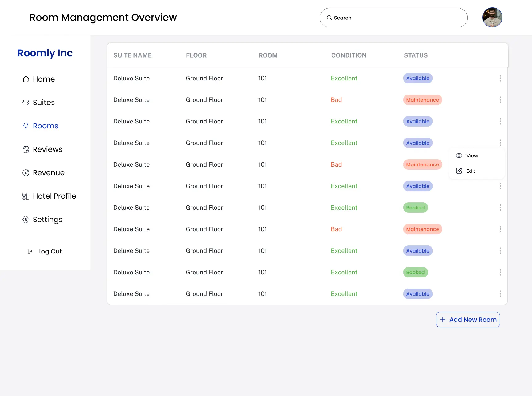This screenshot has width=532, height=396.
Task: Click the Roomly Inc logo text
Action: [x=45, y=53]
